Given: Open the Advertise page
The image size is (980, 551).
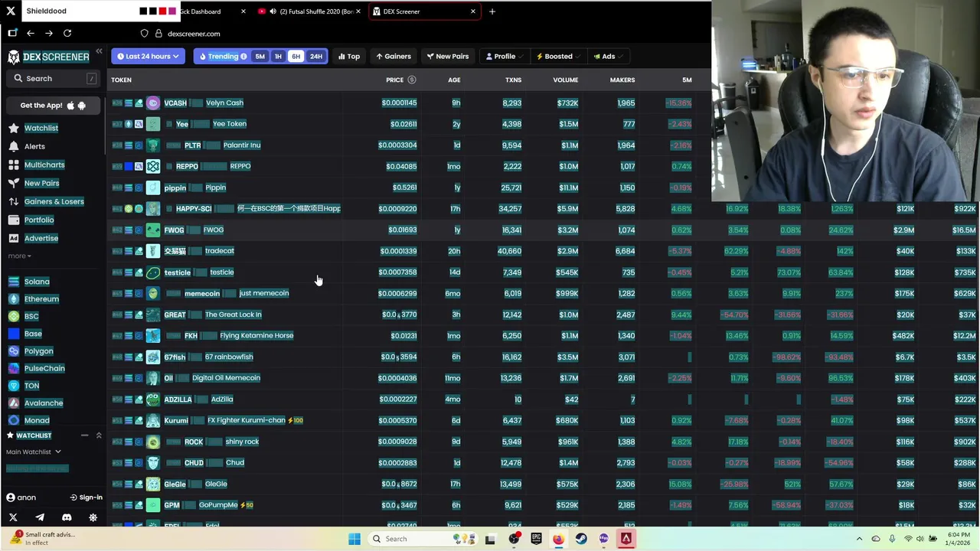Looking at the screenshot, I should [x=41, y=238].
